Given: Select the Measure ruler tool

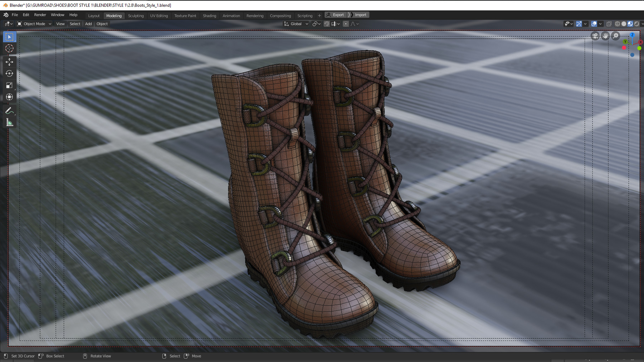Looking at the screenshot, I should click(x=10, y=123).
